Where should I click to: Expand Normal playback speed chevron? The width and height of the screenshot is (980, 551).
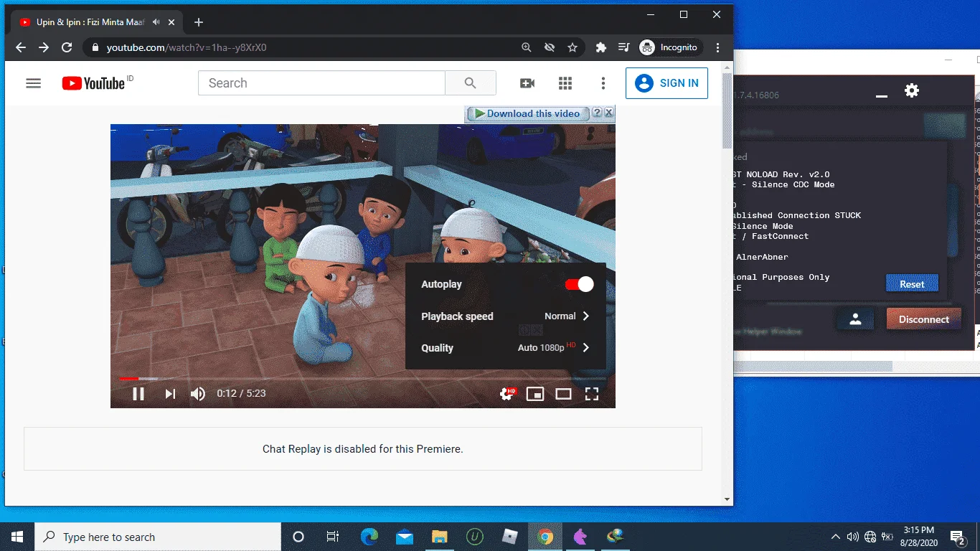pos(585,316)
